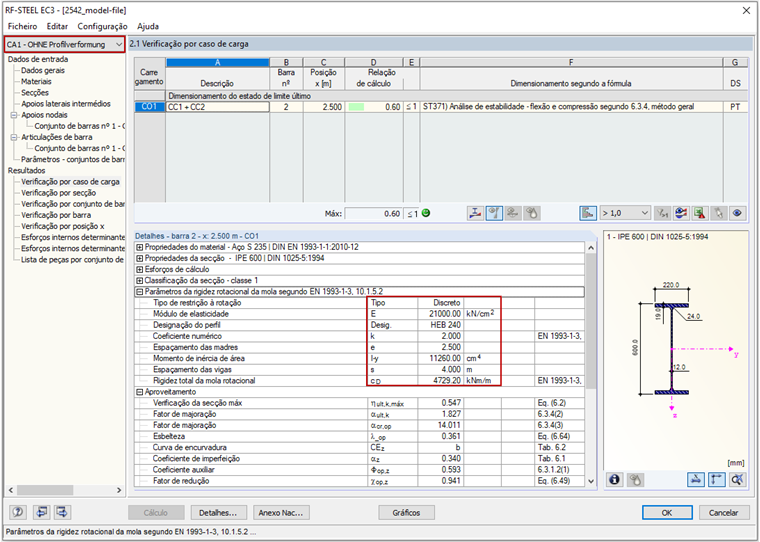Select Verificação por secção item
Screen dimensions: 760x542
(58, 193)
